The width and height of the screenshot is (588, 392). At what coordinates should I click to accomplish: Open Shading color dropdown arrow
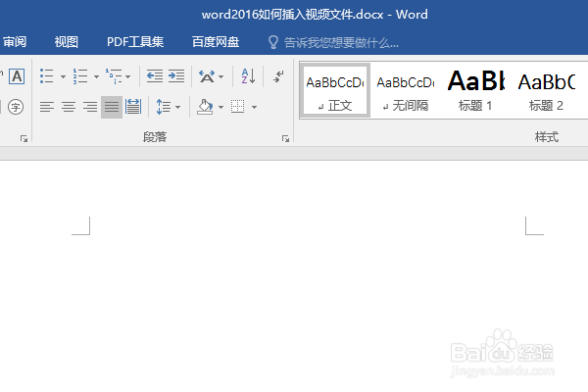(220, 107)
